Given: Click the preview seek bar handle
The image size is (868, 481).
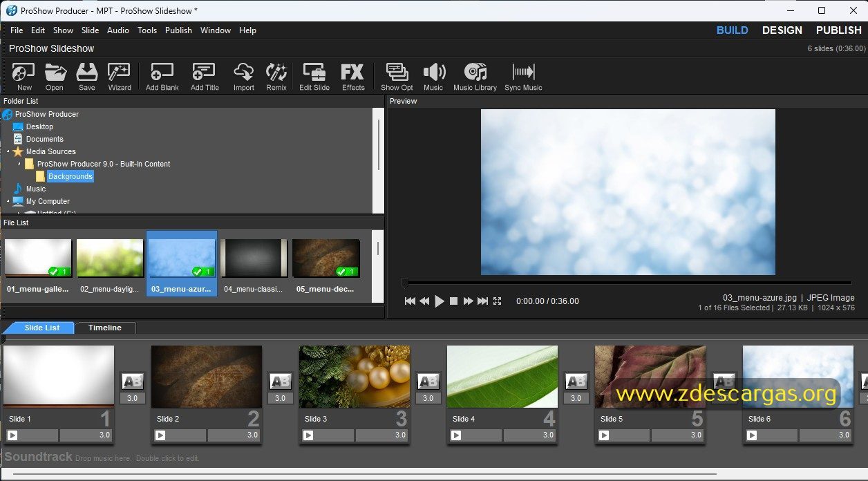Looking at the screenshot, I should pos(405,282).
